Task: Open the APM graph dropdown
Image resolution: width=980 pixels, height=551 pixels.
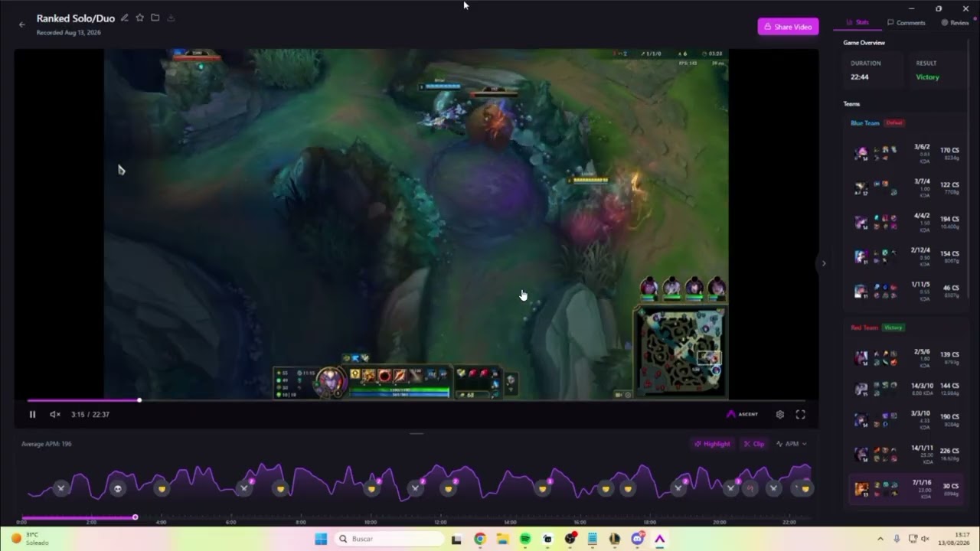Action: click(791, 444)
